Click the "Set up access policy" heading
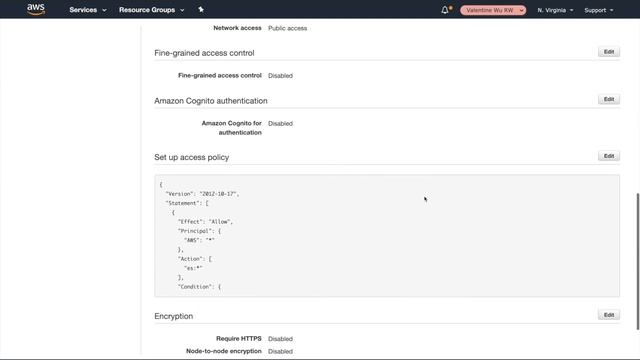The image size is (640, 360). (191, 157)
